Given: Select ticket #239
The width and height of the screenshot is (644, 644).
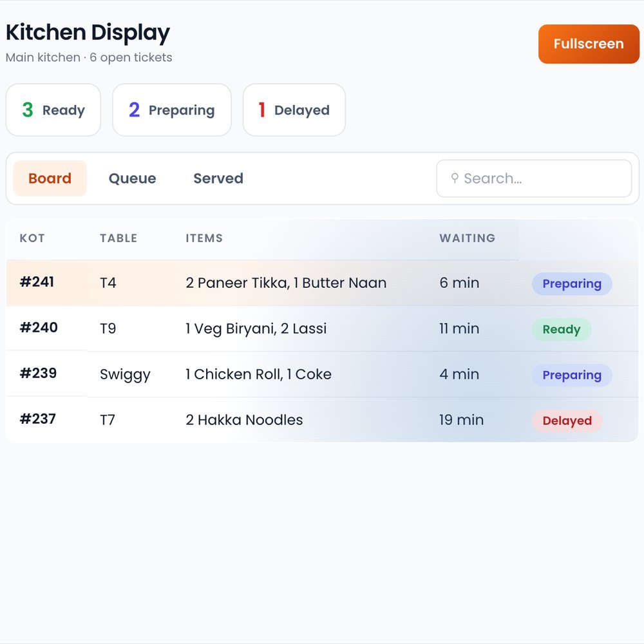Looking at the screenshot, I should click(x=38, y=374).
